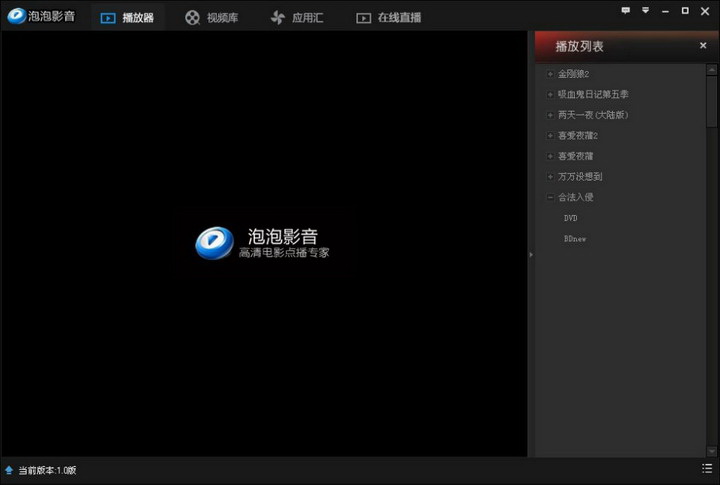Image resolution: width=720 pixels, height=485 pixels.
Task: Expand the 喜爱夜蒲2 entry
Action: pos(550,135)
